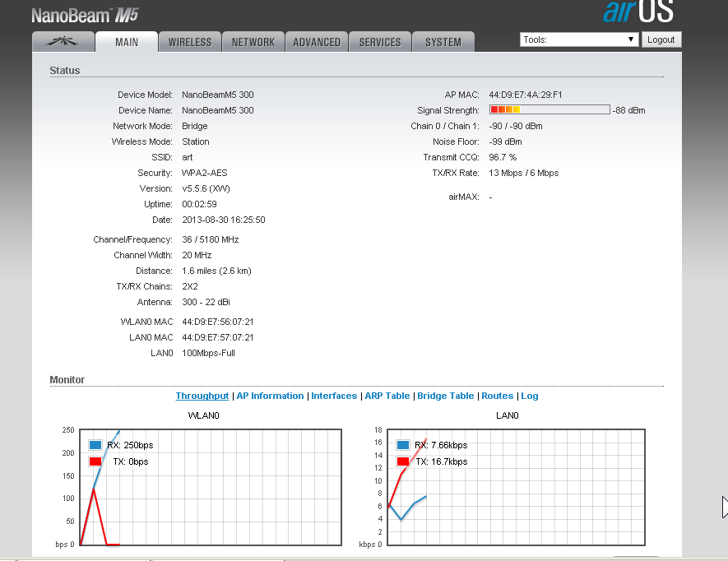The width and height of the screenshot is (728, 561).
Task: Click WLAN0 MAC value 44:D9:E7:56:07:21
Action: coord(218,322)
